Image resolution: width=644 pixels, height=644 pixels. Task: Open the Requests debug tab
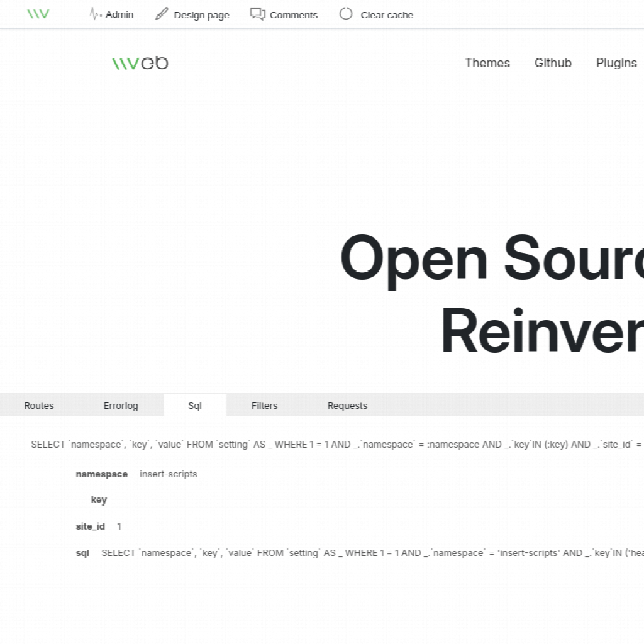[347, 406]
